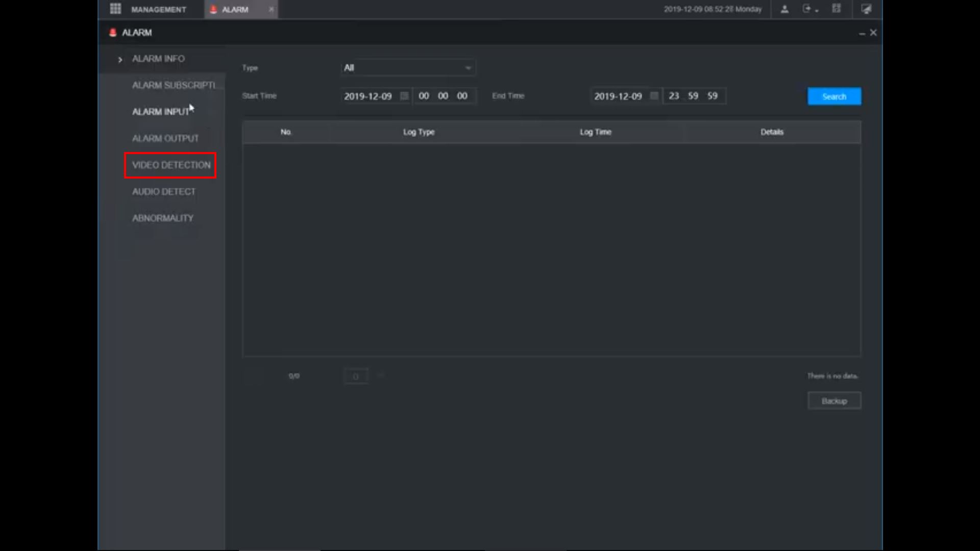Image resolution: width=980 pixels, height=551 pixels.
Task: Click the logout arrow icon
Action: pyautogui.click(x=806, y=9)
